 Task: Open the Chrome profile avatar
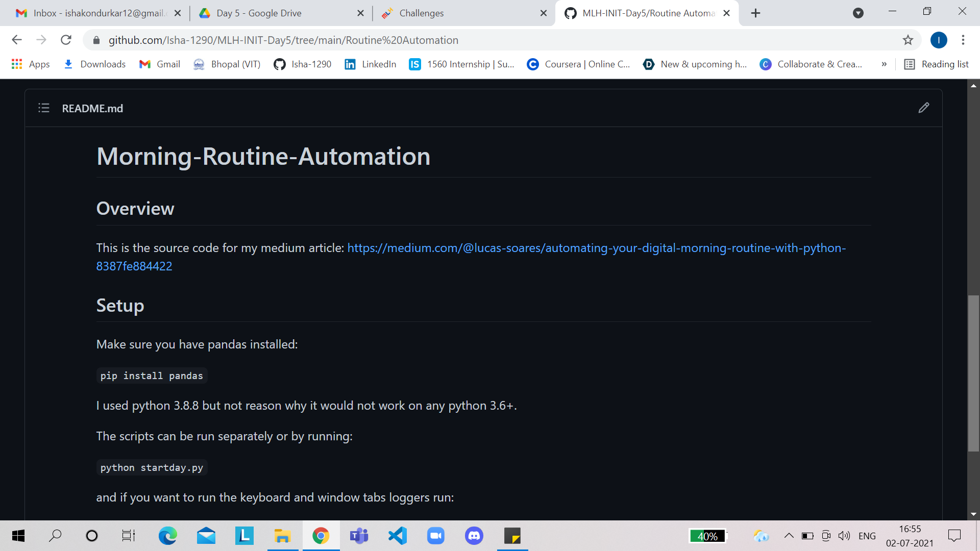(x=938, y=40)
